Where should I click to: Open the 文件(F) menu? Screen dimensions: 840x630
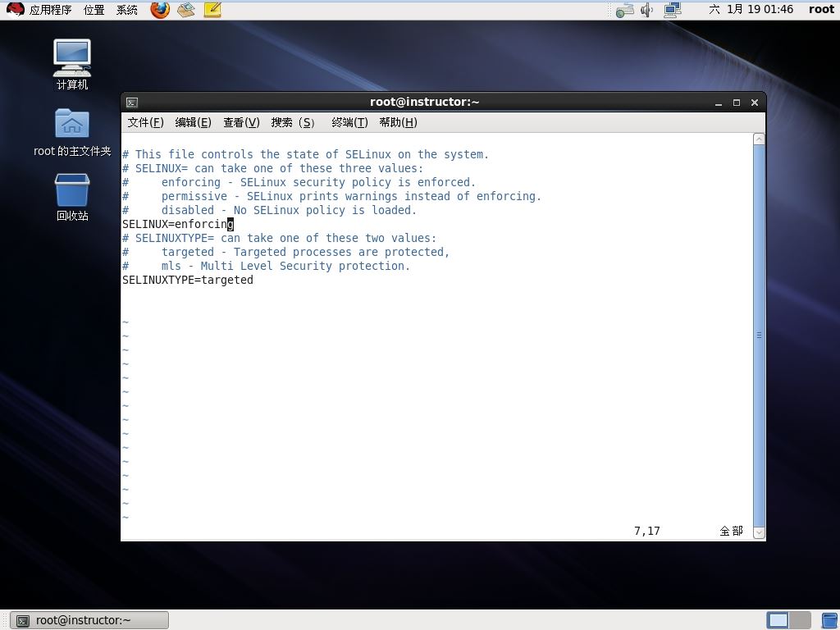tap(145, 122)
